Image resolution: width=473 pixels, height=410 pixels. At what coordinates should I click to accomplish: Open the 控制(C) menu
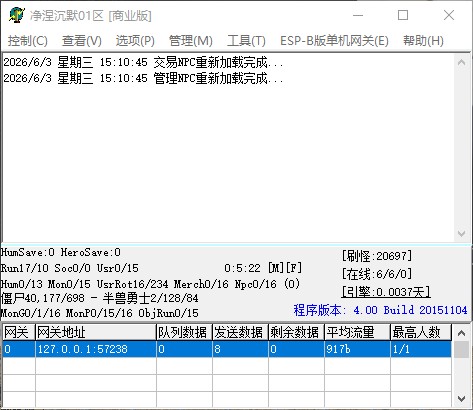click(x=28, y=41)
